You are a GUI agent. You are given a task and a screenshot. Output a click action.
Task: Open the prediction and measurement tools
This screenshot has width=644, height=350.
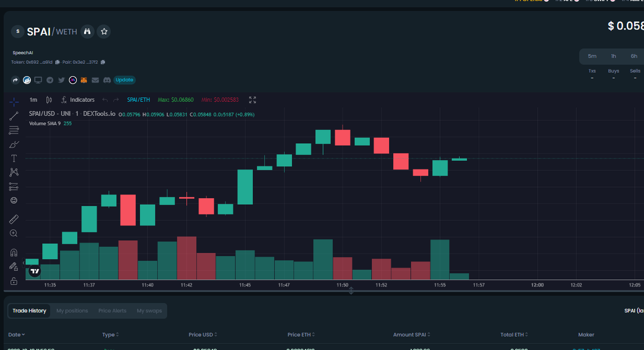pos(14,187)
